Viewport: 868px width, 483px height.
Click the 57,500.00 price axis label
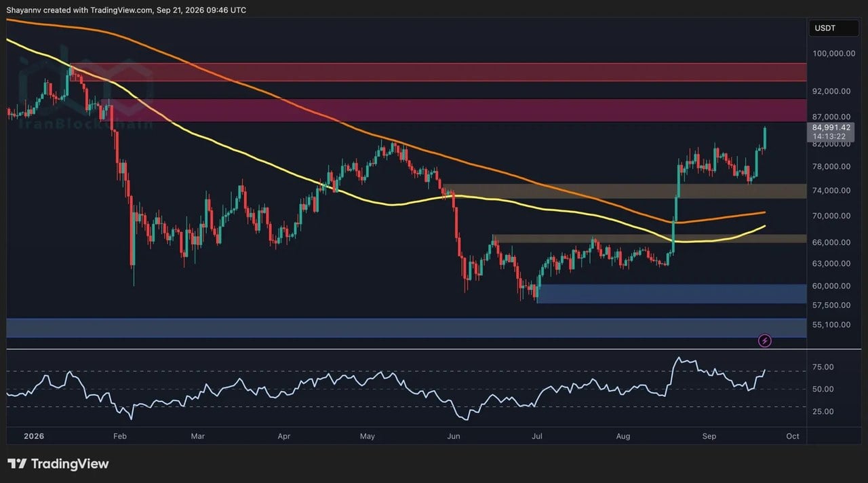point(833,305)
